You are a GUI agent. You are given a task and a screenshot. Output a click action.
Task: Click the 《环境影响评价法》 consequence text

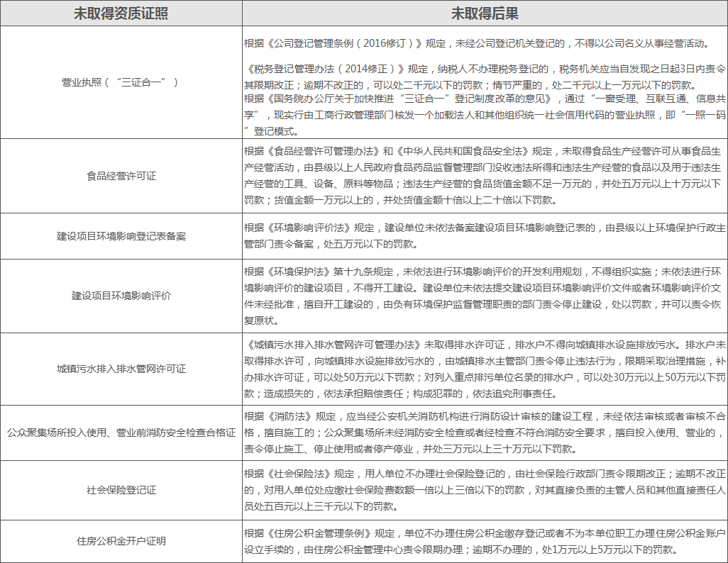click(x=485, y=236)
